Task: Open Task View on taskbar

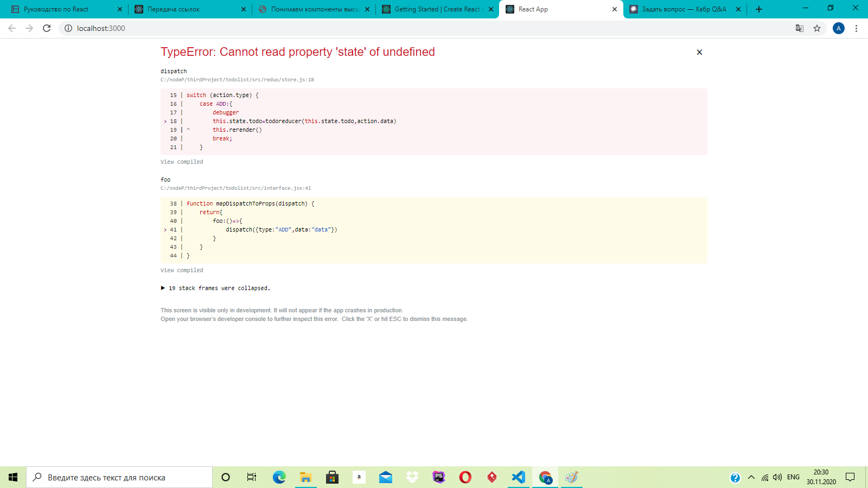Action: click(252, 477)
